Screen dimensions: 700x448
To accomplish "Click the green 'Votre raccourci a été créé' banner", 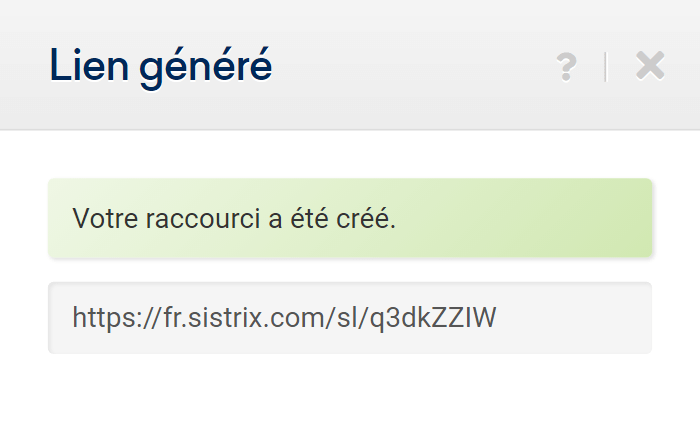I will coord(350,218).
